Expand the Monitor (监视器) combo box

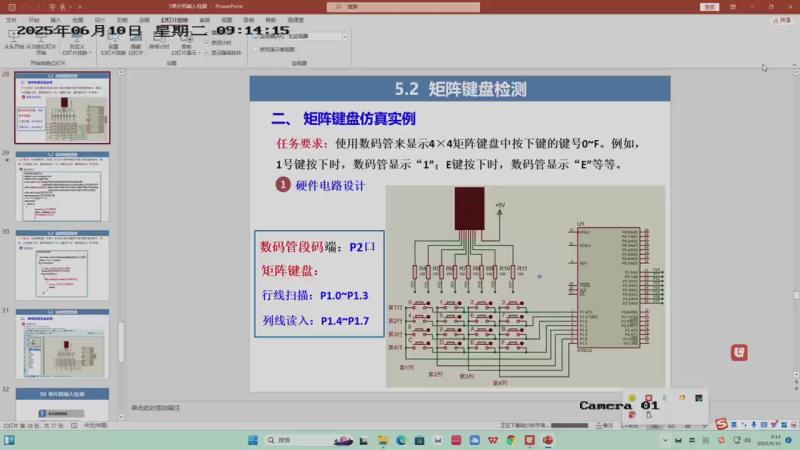345,36
